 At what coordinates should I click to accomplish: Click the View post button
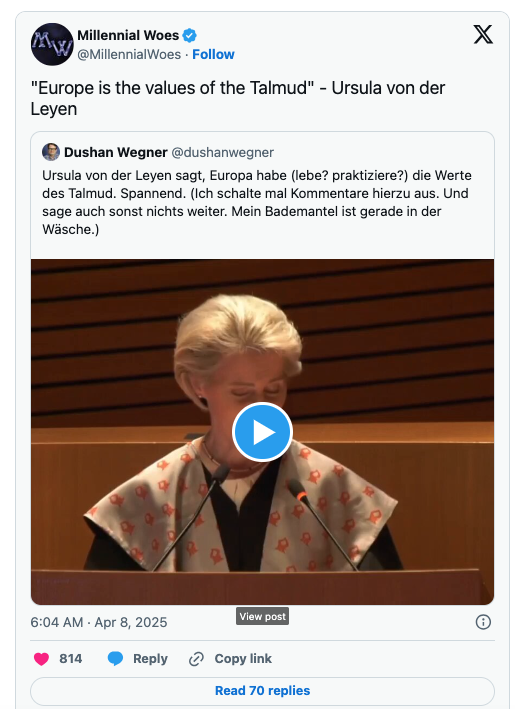262,616
